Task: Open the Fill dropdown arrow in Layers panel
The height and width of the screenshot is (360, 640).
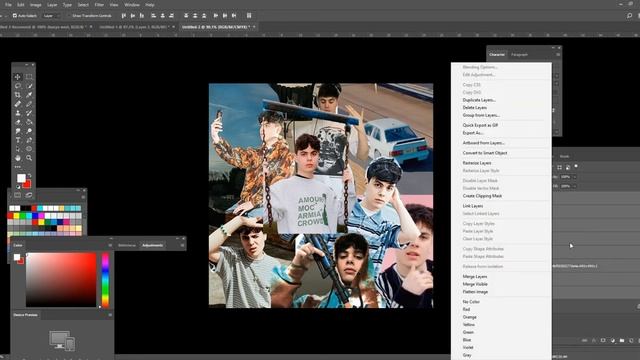Action: click(575, 186)
